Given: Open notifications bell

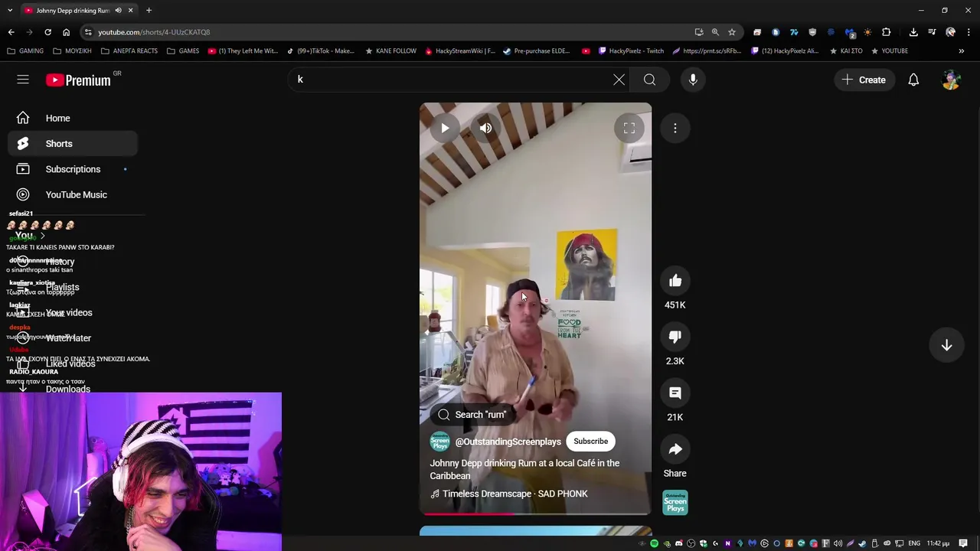Looking at the screenshot, I should click(x=913, y=80).
